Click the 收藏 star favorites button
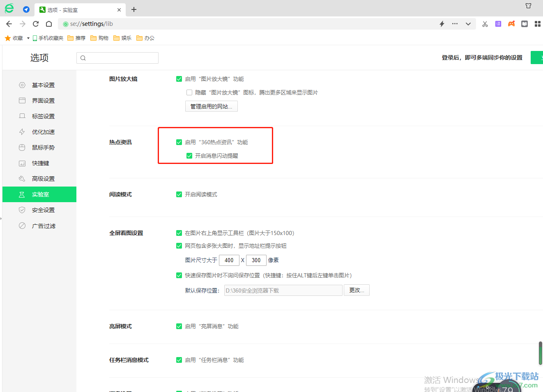The width and height of the screenshot is (543, 392). click(14, 38)
